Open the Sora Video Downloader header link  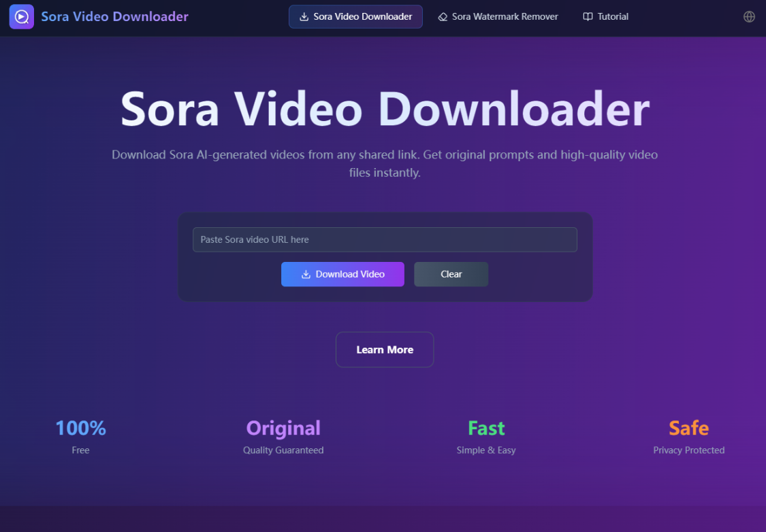pos(114,16)
